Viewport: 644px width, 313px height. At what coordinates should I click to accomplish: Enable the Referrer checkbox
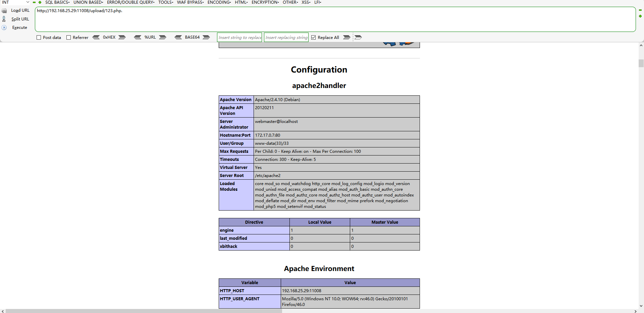(68, 38)
